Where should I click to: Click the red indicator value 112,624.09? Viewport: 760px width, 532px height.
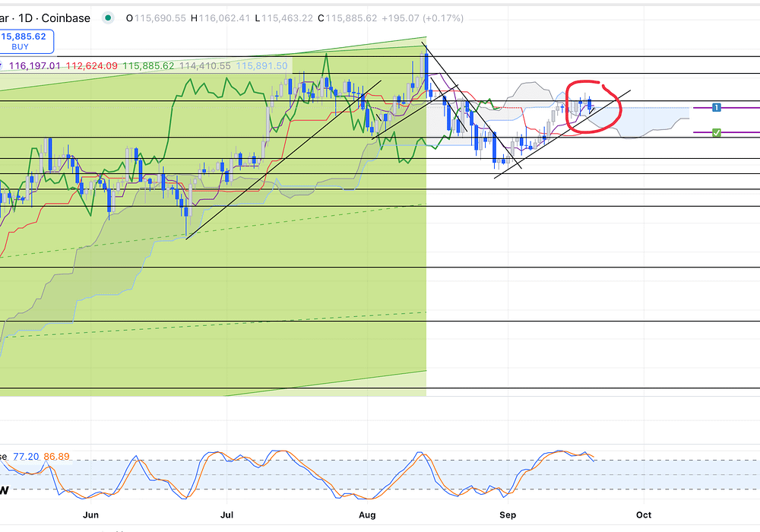point(91,66)
